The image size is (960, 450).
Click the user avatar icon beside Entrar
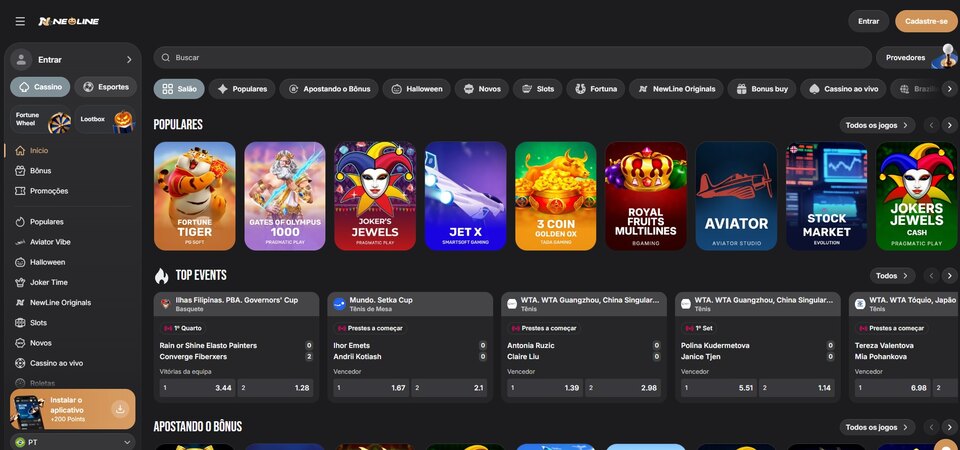21,59
